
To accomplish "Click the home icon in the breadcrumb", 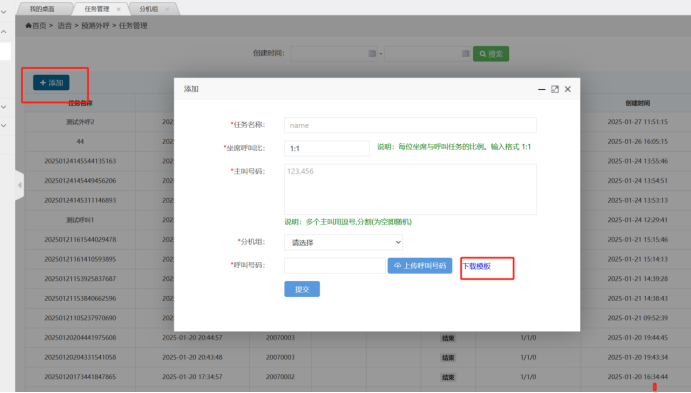I will pyautogui.click(x=28, y=26).
